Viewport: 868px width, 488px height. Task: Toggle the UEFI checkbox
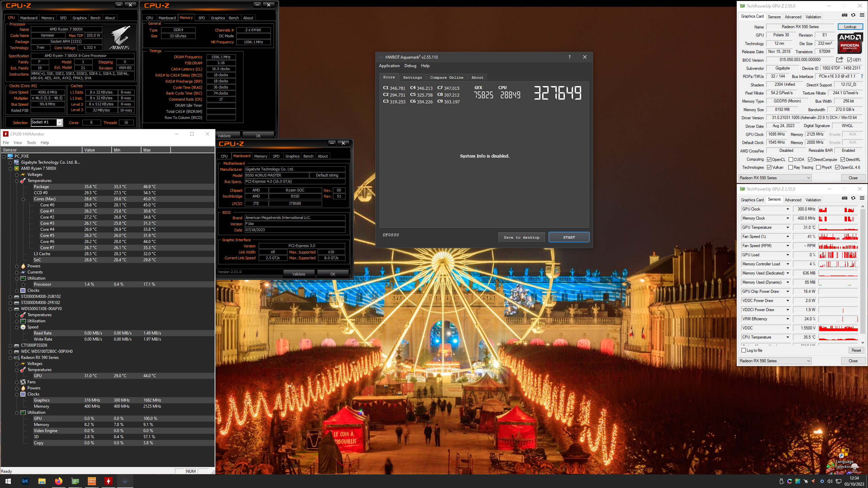point(849,60)
